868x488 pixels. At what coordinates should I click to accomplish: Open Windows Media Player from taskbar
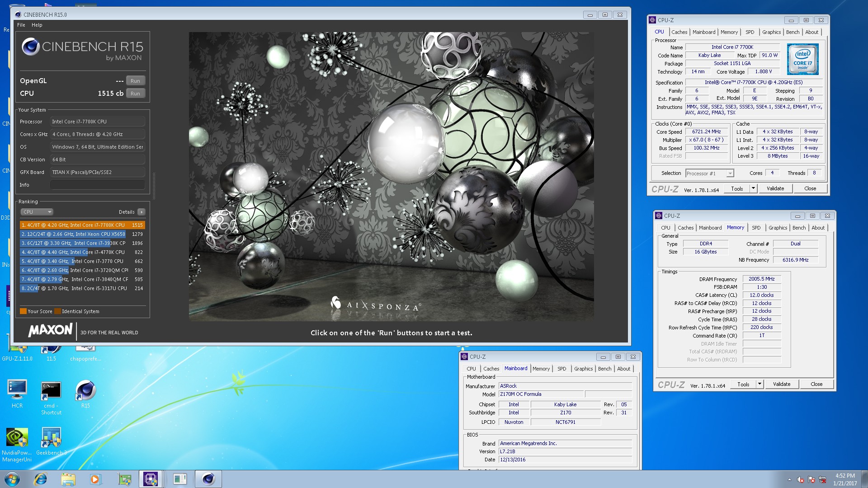tap(95, 479)
